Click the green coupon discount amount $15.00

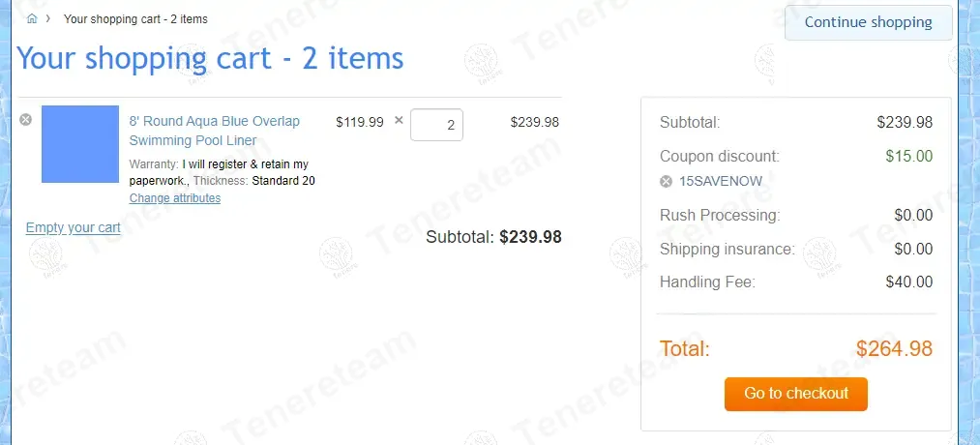[909, 156]
